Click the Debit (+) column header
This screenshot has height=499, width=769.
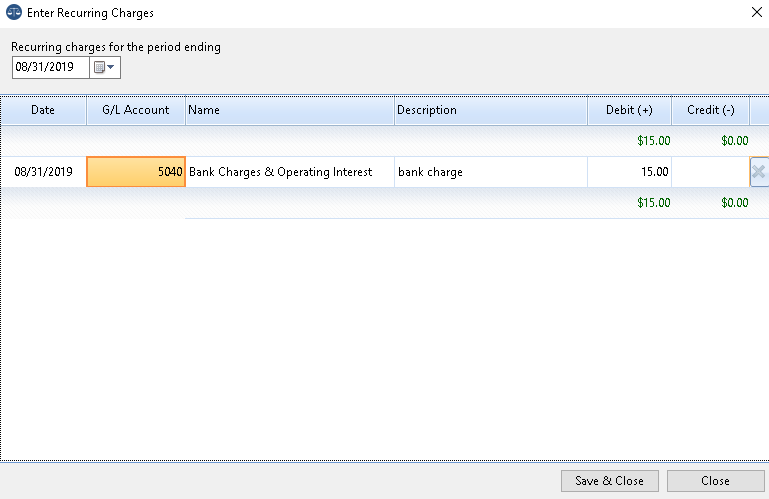point(630,110)
